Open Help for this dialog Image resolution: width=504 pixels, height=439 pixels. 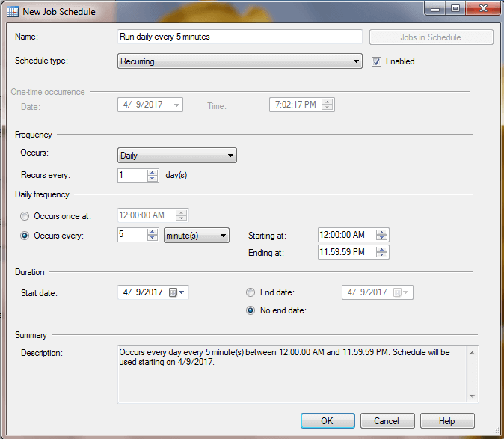click(447, 421)
